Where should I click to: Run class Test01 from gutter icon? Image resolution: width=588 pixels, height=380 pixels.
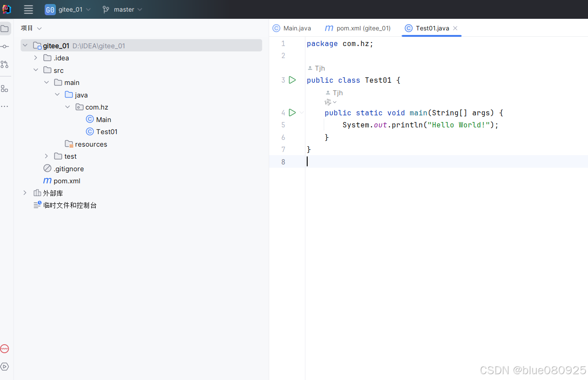pyautogui.click(x=292, y=80)
